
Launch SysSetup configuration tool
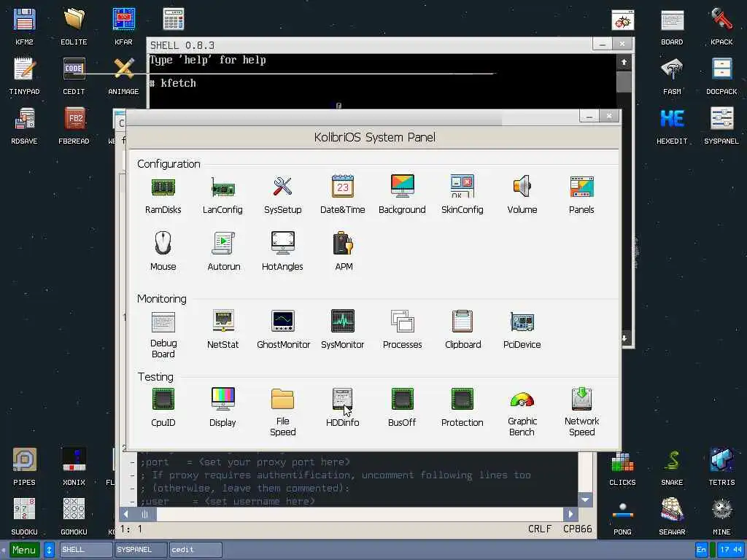pos(282,195)
